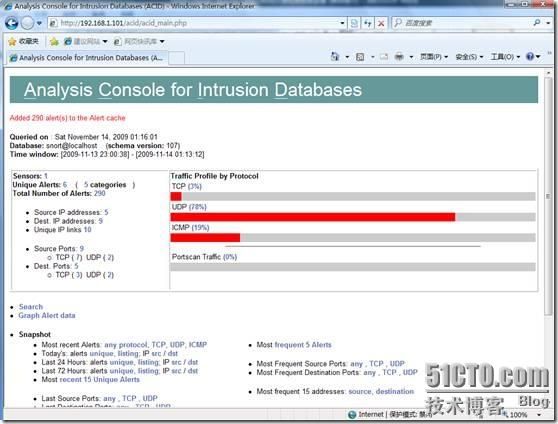Open Dest. IP addresses count 9
The height and width of the screenshot is (424, 558).
100,221
